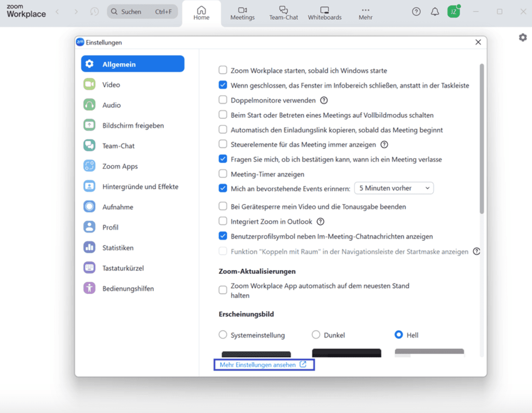Uncheck Fenster im Infobereich schließen option

point(223,85)
